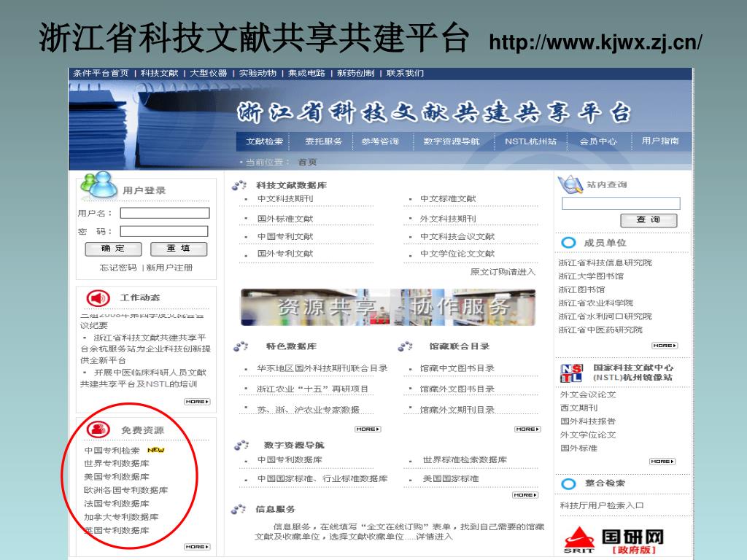Open 世界标准检索数据库 link

[465, 459]
